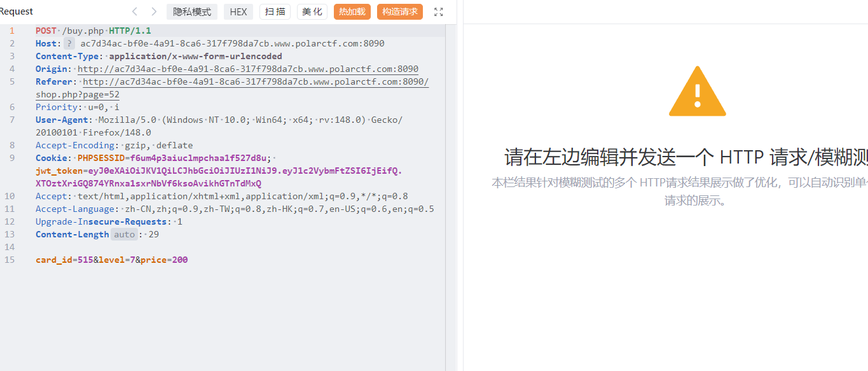Click the editor's vertical scrollbar
The image size is (868, 371).
pyautogui.click(x=451, y=197)
